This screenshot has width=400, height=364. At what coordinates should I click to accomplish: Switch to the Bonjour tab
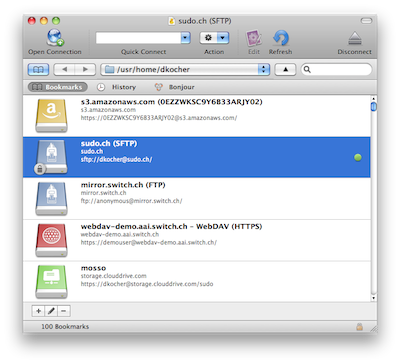pyautogui.click(x=174, y=87)
